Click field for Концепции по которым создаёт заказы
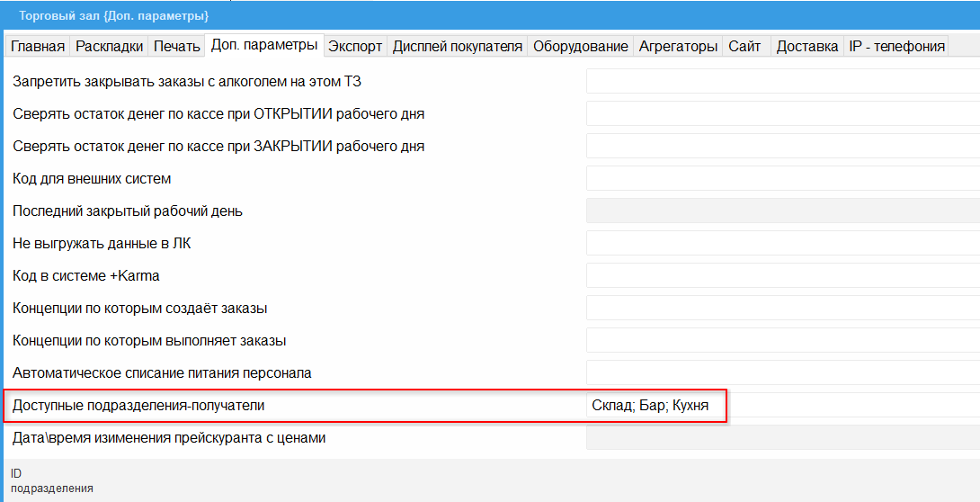 coord(783,309)
